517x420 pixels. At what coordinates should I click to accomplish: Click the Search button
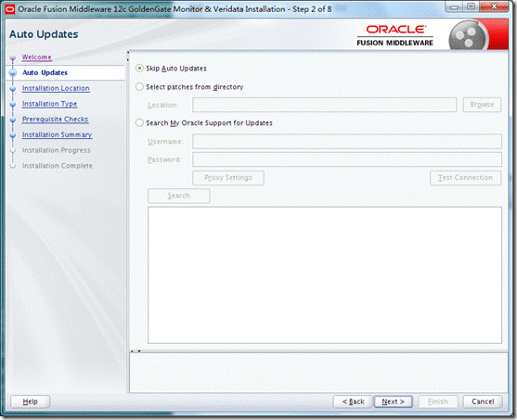[x=179, y=196]
